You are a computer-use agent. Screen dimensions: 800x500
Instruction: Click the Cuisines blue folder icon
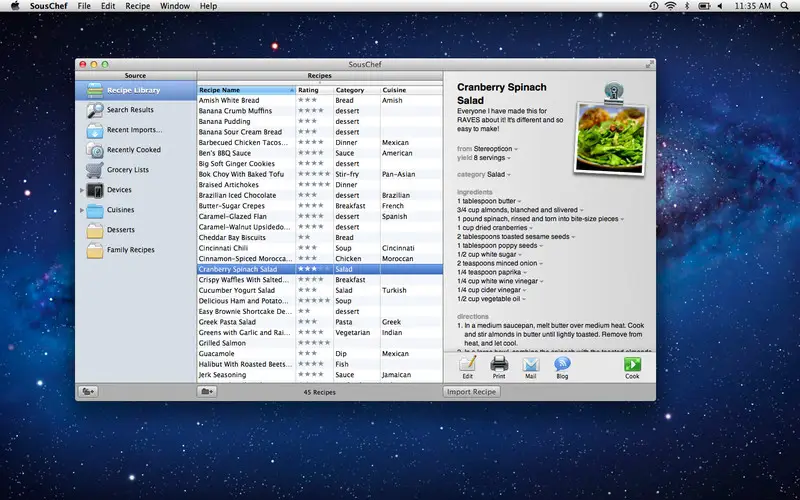click(95, 210)
